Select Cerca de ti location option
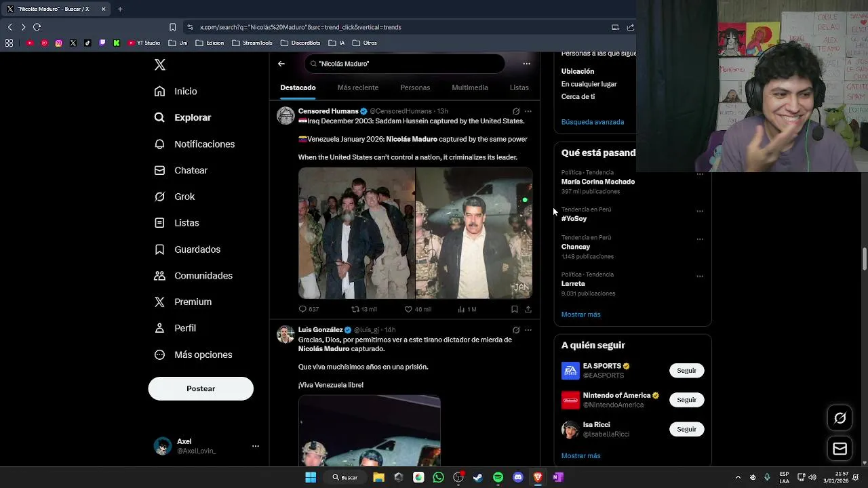 click(578, 96)
